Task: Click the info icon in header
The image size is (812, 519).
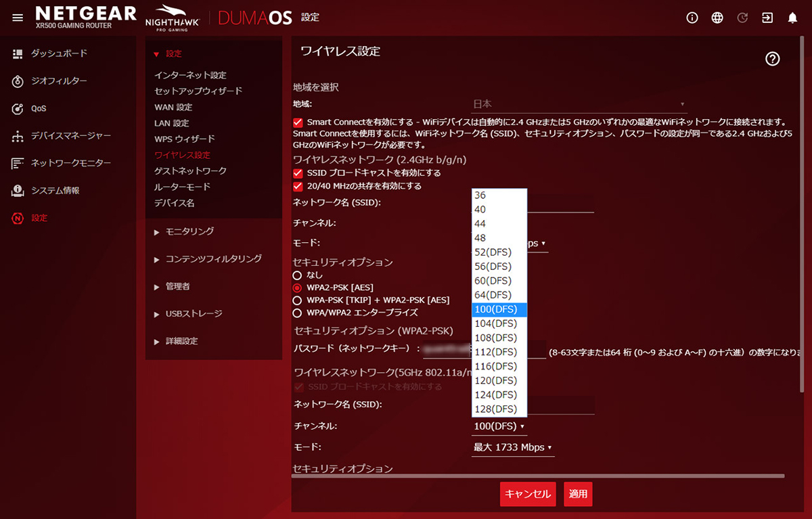Action: click(x=692, y=18)
